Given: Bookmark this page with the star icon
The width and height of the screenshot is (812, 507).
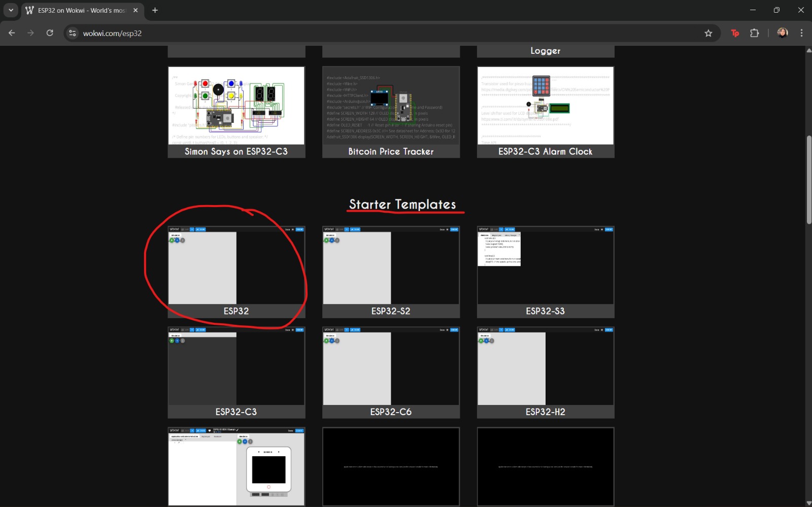Looking at the screenshot, I should 708,33.
